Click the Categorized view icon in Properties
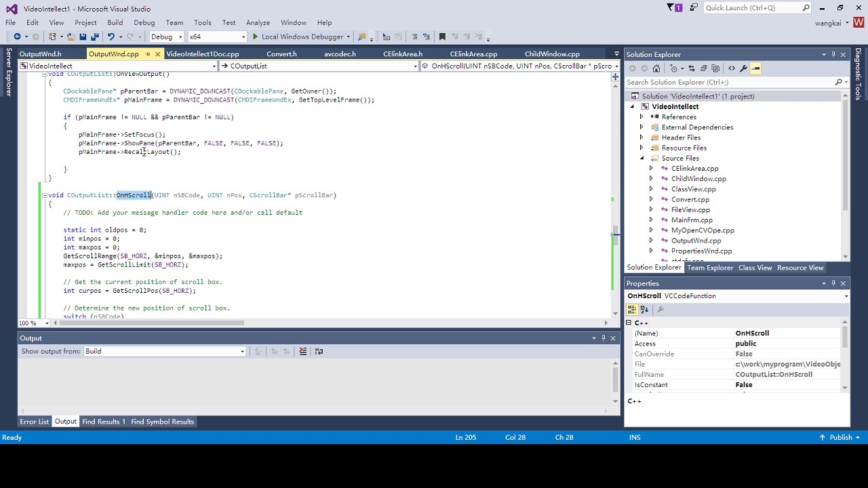The width and height of the screenshot is (868, 488). (632, 309)
